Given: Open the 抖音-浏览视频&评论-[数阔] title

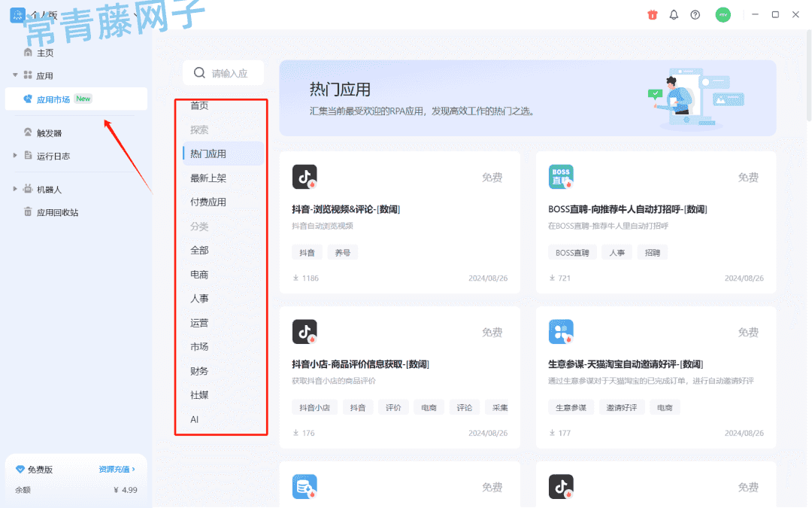Looking at the screenshot, I should 346,209.
